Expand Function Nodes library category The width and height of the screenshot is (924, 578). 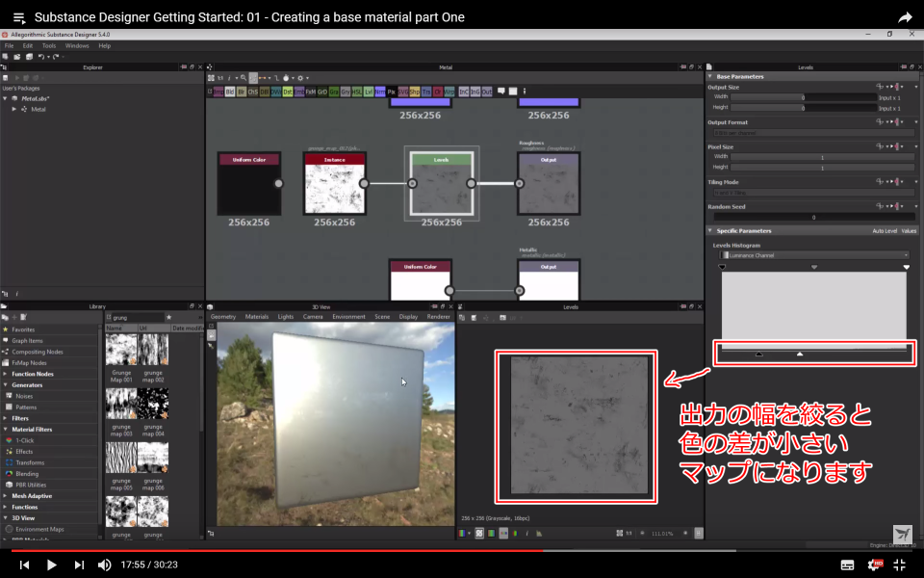6,374
